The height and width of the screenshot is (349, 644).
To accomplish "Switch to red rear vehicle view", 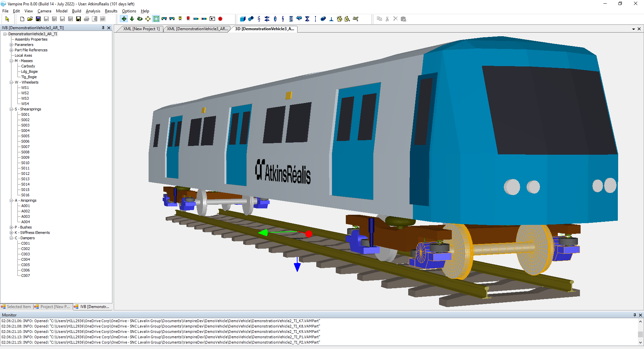I will click(x=188, y=19).
